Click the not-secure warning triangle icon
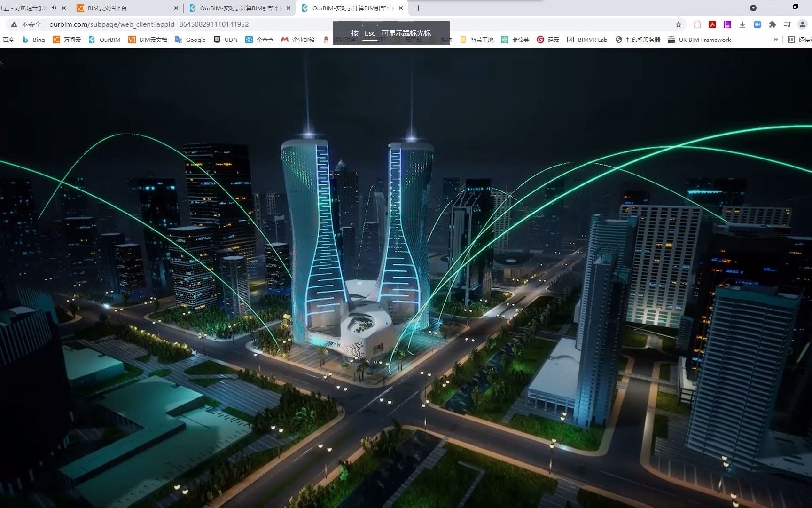 (x=14, y=24)
